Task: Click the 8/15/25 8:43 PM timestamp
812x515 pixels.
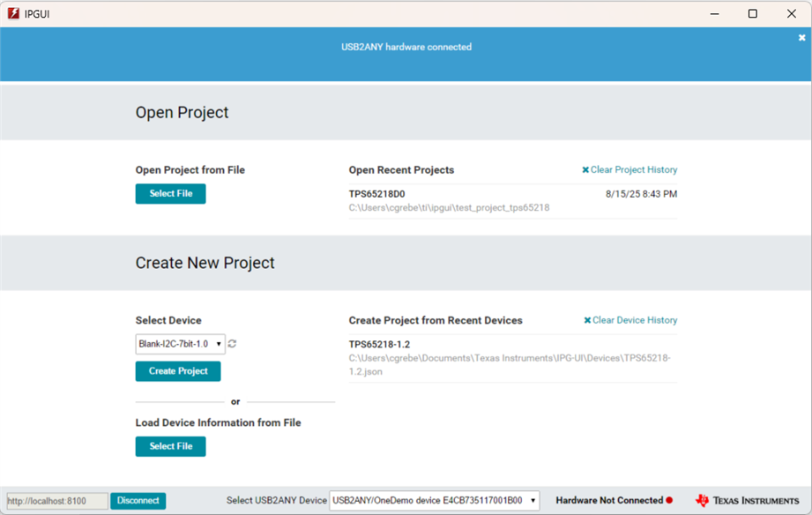Action: point(641,194)
